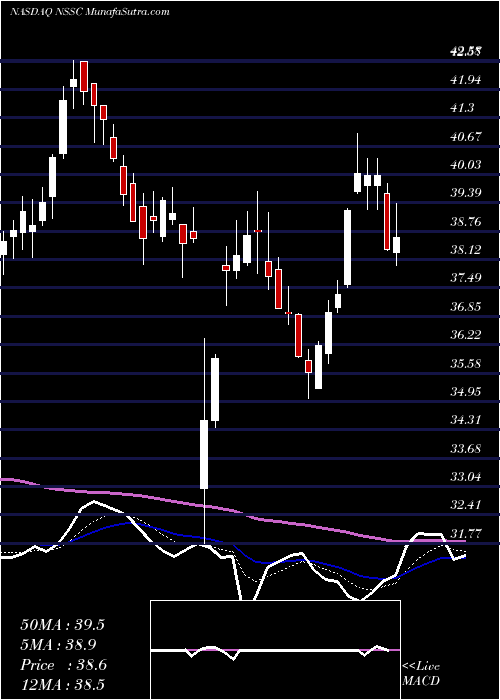This screenshot has height=700, width=500.
Task: Click the last white candlestick near 38.12
Action: [396, 245]
